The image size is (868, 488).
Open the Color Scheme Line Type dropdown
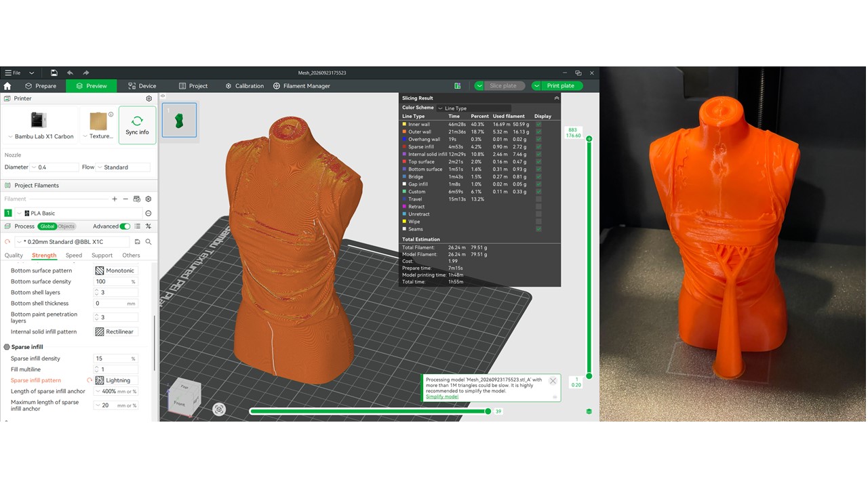coord(474,108)
